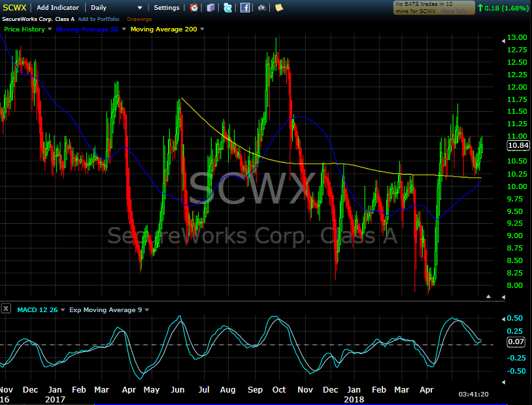Click the green up-arrow price change icon
Image resolution: width=532 pixels, height=405 pixels.
480,7
